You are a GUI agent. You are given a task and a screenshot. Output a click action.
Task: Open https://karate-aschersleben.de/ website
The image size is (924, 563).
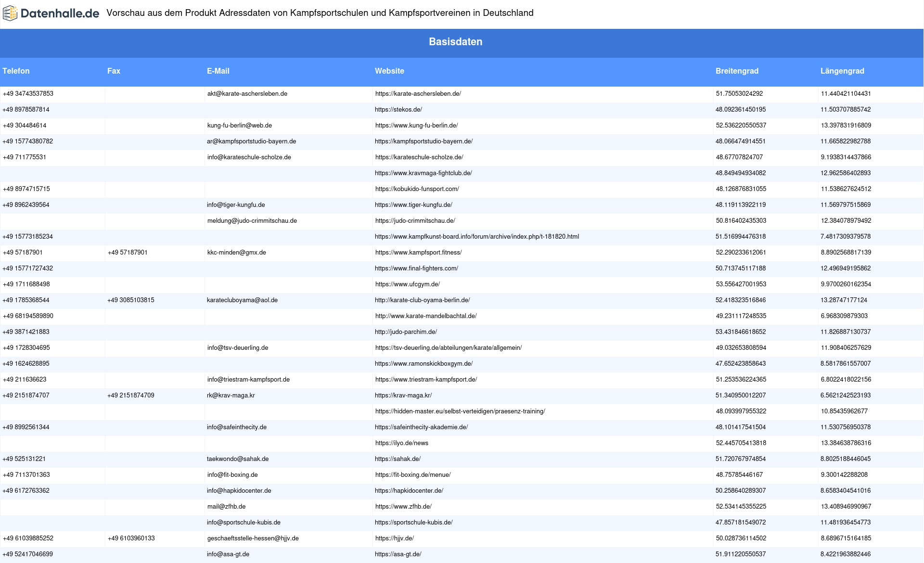418,94
